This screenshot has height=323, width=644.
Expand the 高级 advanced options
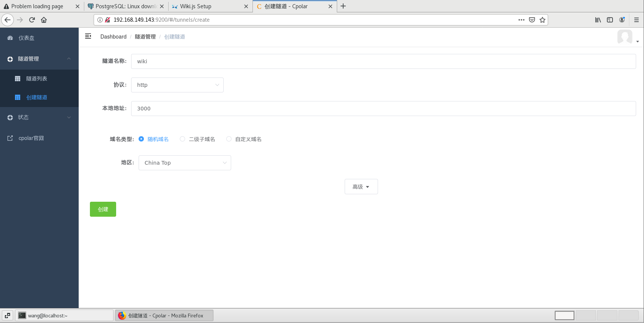(x=361, y=187)
